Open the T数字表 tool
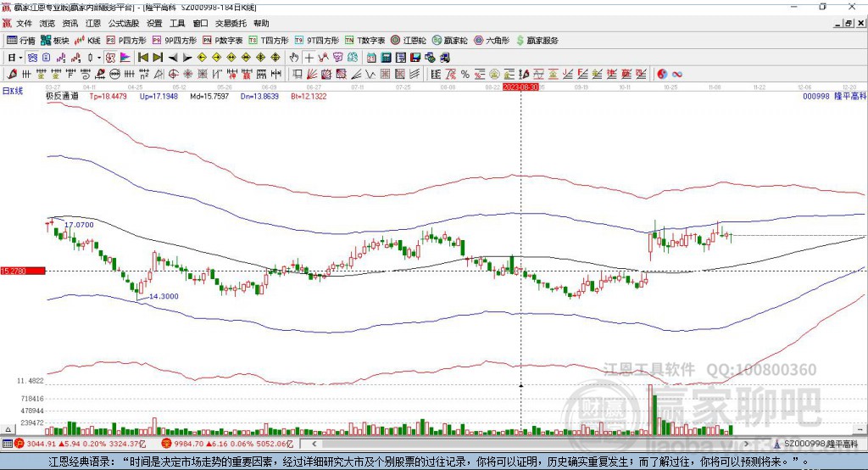This screenshot has width=868, height=470. click(364, 41)
